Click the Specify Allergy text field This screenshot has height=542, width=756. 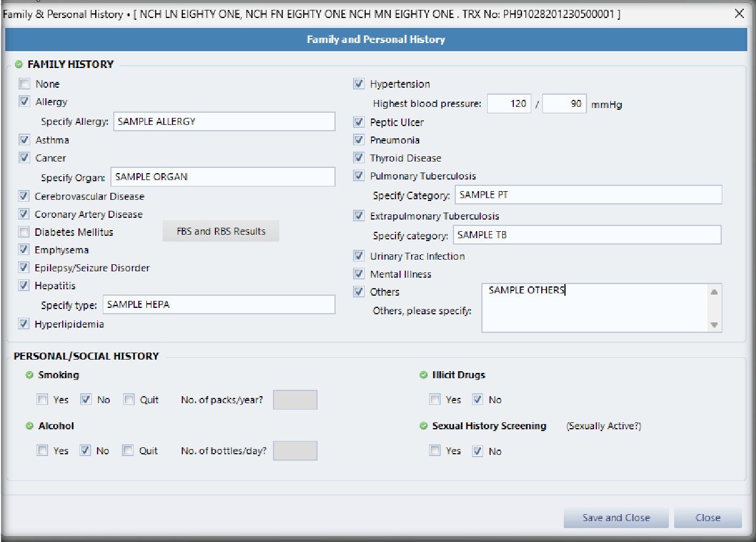click(x=224, y=121)
